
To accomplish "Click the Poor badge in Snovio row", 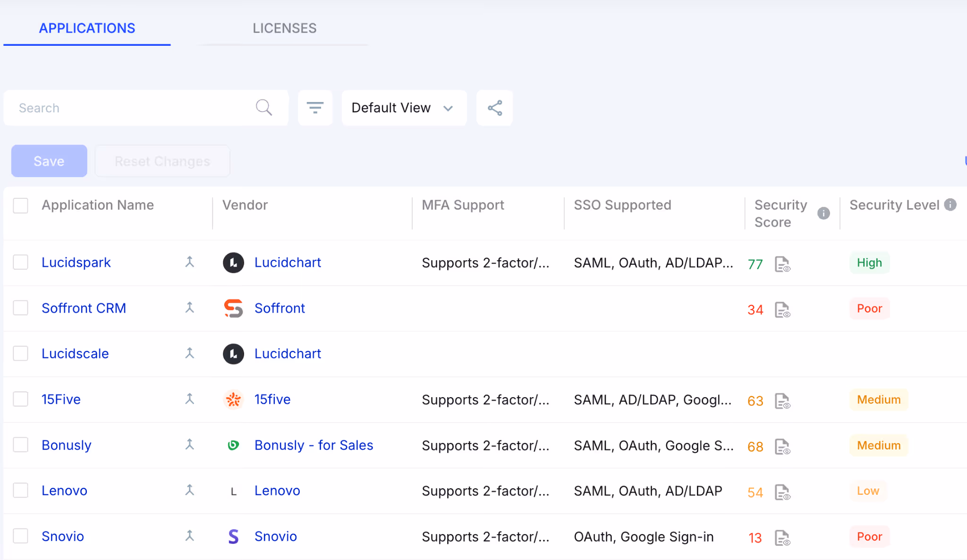I will tap(869, 536).
